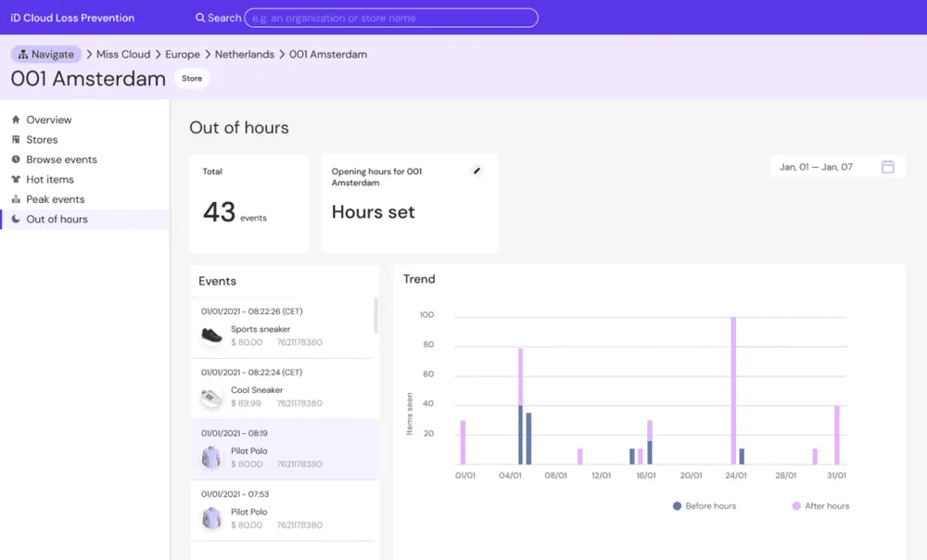Toggle the After hours legend series
This screenshot has height=560, width=927.
point(820,505)
